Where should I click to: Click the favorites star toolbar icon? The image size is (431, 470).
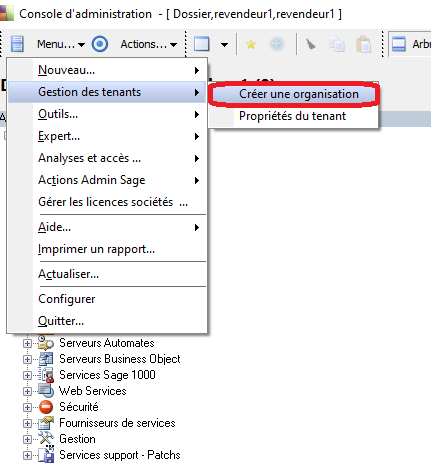pos(251,44)
